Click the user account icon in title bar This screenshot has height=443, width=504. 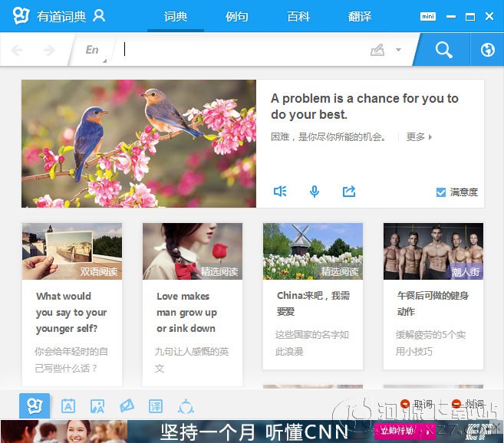coord(98,16)
